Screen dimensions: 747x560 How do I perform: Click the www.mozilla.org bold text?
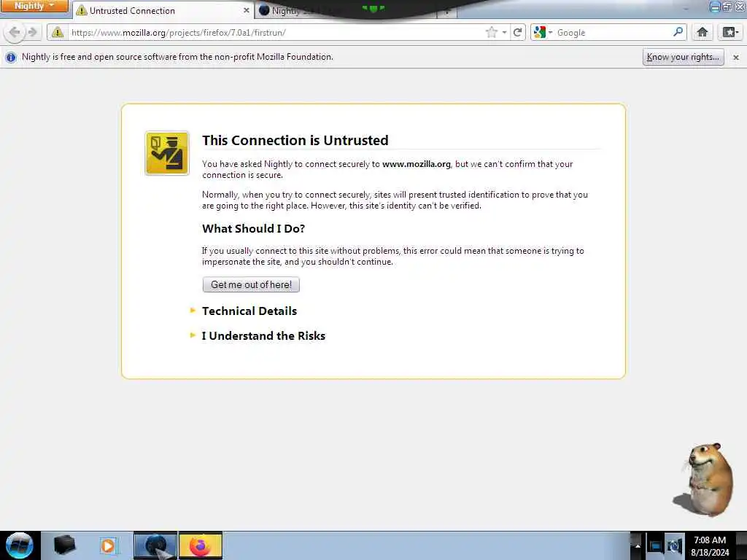tap(416, 164)
